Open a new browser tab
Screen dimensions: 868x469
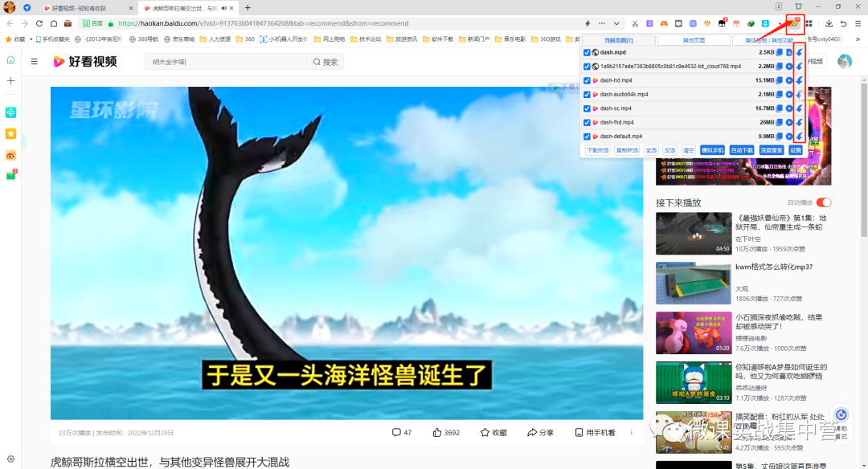(248, 8)
